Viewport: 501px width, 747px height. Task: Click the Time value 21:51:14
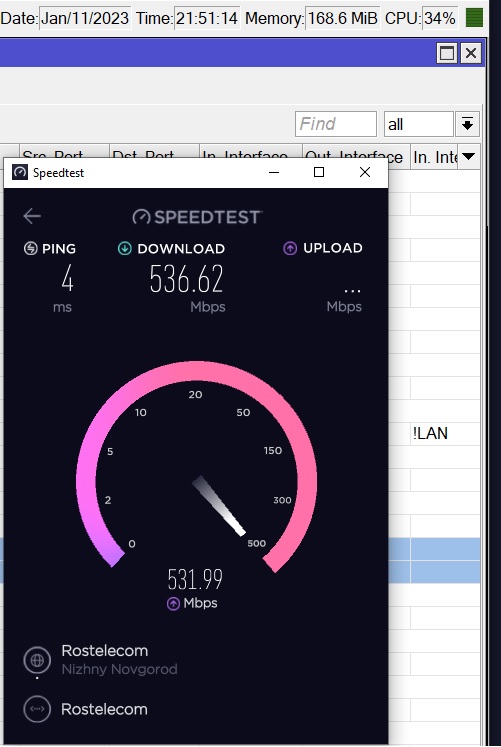[x=207, y=18]
